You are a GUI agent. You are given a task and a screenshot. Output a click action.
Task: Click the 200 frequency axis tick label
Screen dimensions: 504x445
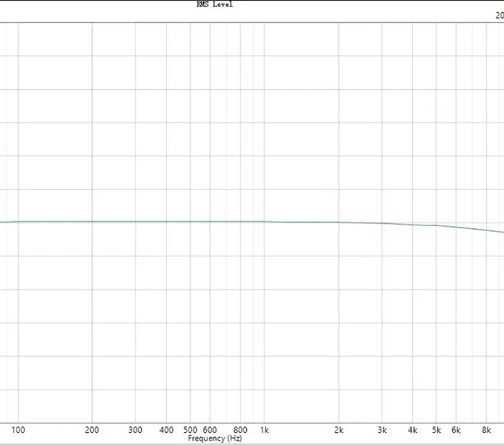[x=92, y=430]
